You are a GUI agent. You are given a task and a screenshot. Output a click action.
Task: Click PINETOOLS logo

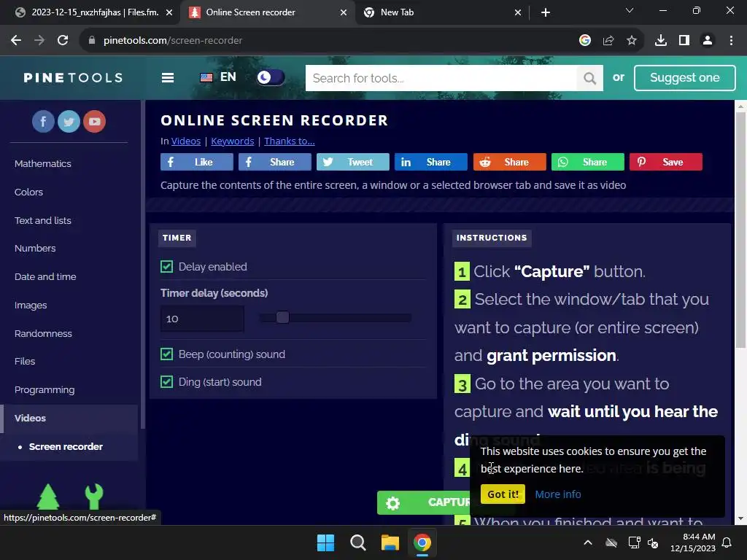point(73,77)
